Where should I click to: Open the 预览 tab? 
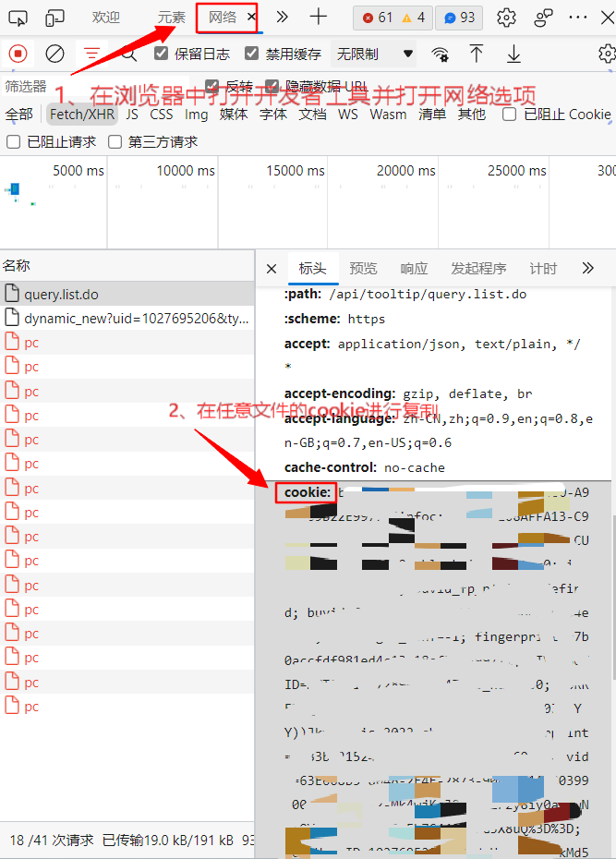tap(363, 269)
